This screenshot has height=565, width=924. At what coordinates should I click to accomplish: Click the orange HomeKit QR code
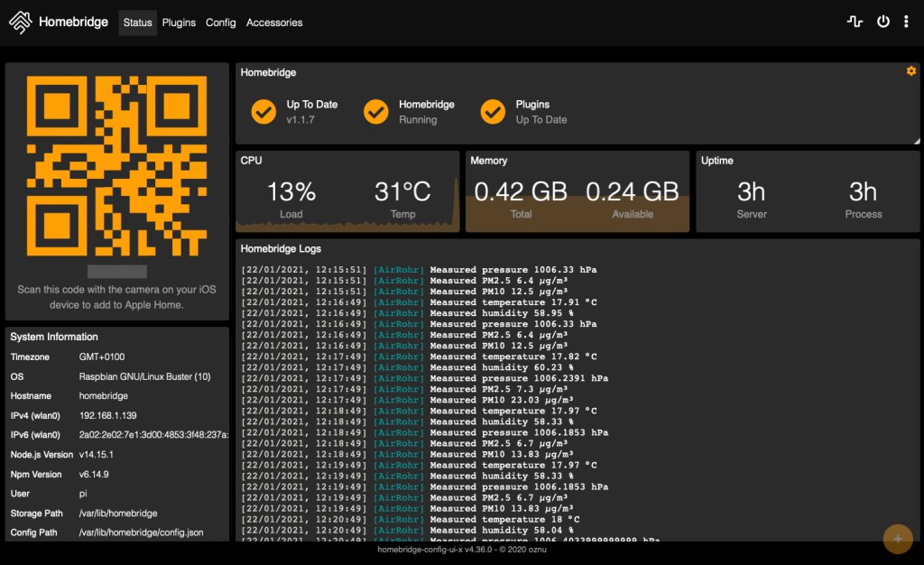(x=117, y=167)
